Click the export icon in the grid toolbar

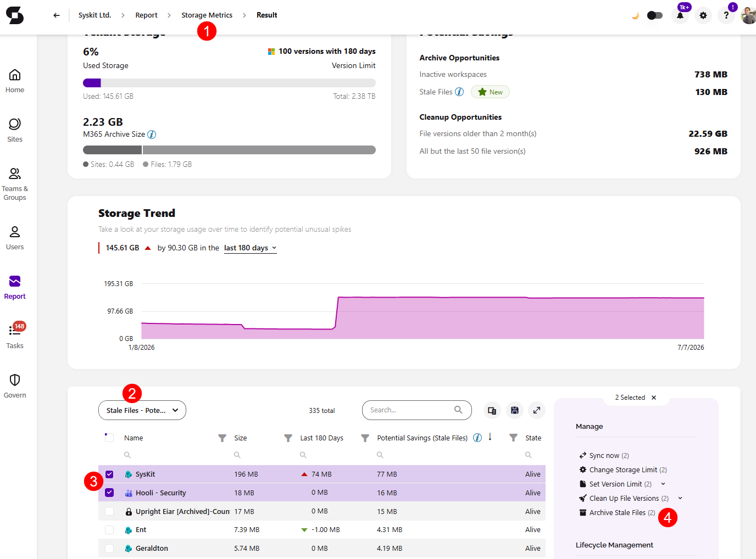[x=492, y=410]
